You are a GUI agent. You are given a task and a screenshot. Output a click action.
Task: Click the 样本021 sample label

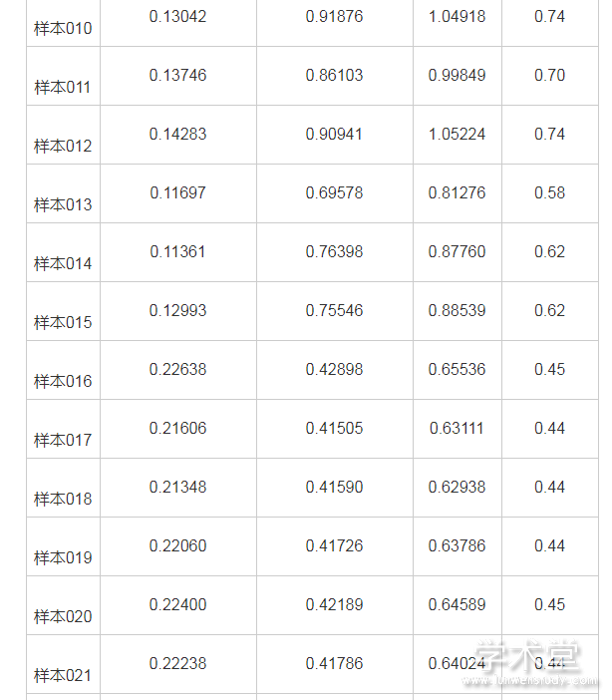[63, 675]
